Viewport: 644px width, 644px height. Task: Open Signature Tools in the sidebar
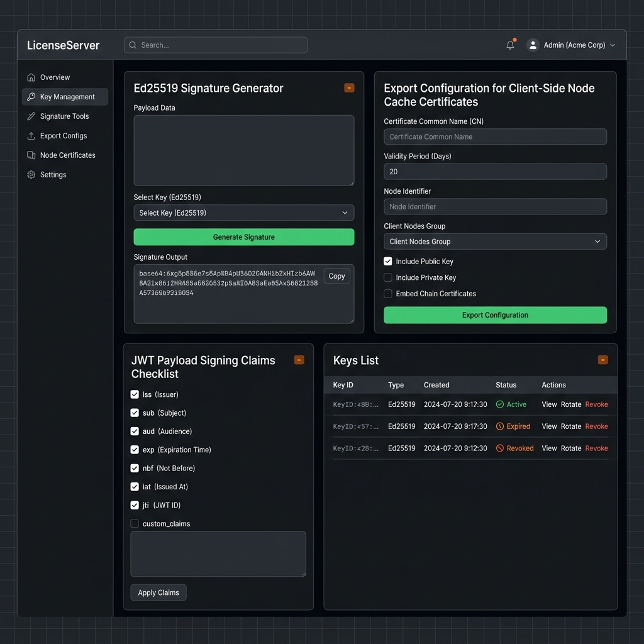point(65,116)
